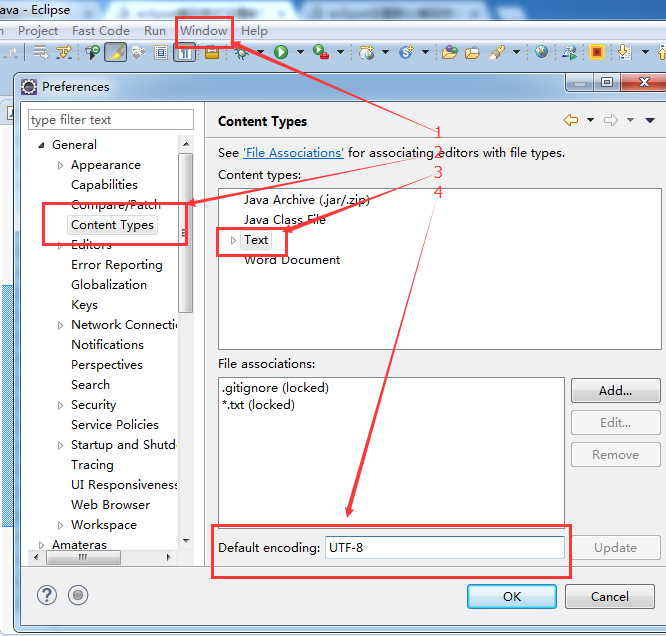Screen dimensions: 666x636
Task: Select Java Archive (.jar/.zip) content type
Action: pos(306,200)
